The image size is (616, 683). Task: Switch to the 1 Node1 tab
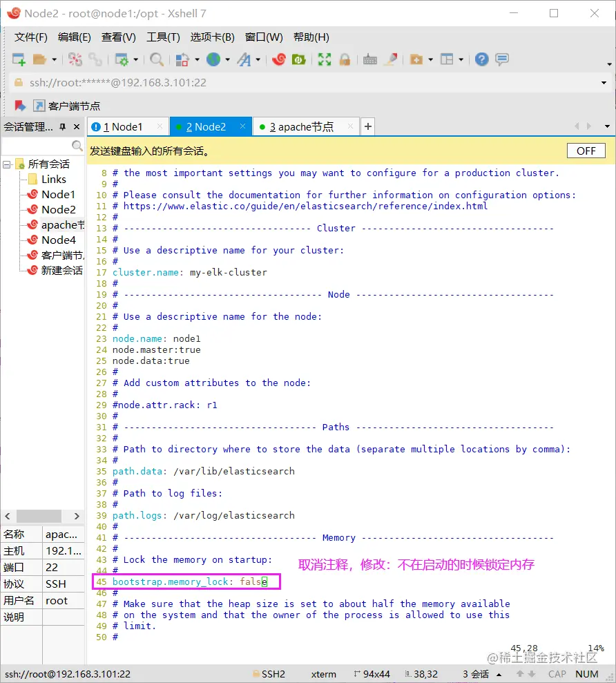click(x=123, y=127)
